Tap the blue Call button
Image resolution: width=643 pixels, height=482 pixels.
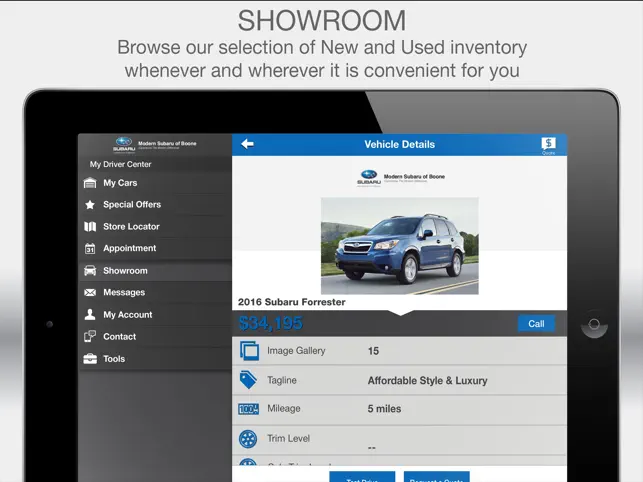click(536, 324)
